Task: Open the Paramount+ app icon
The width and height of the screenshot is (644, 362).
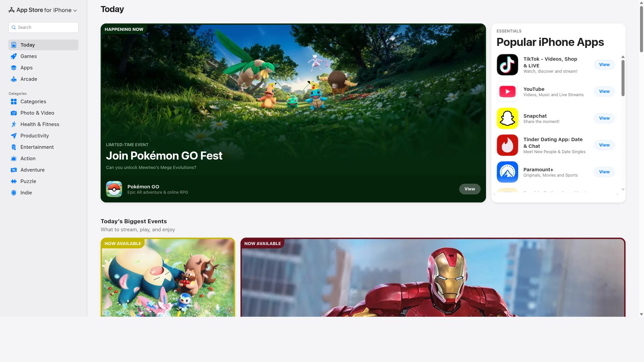Action: coord(507,172)
